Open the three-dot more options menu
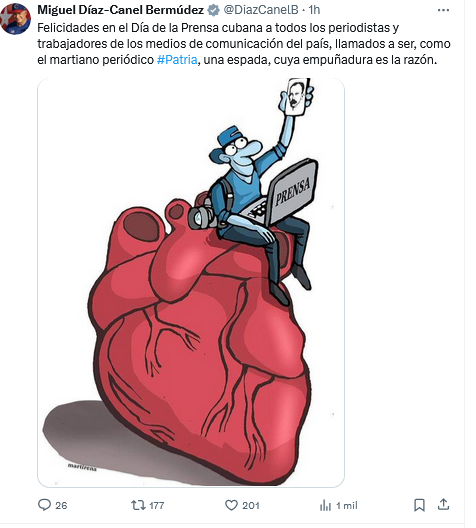The height and width of the screenshot is (528, 476). point(443,10)
